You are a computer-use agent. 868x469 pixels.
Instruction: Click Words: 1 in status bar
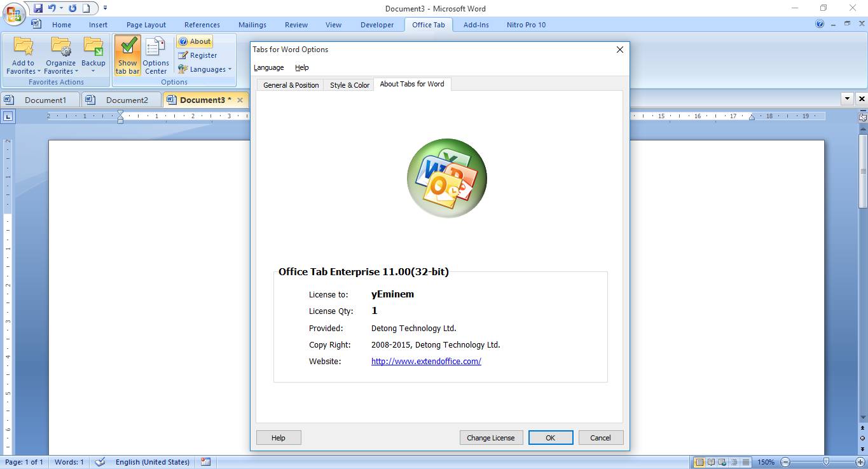point(69,462)
